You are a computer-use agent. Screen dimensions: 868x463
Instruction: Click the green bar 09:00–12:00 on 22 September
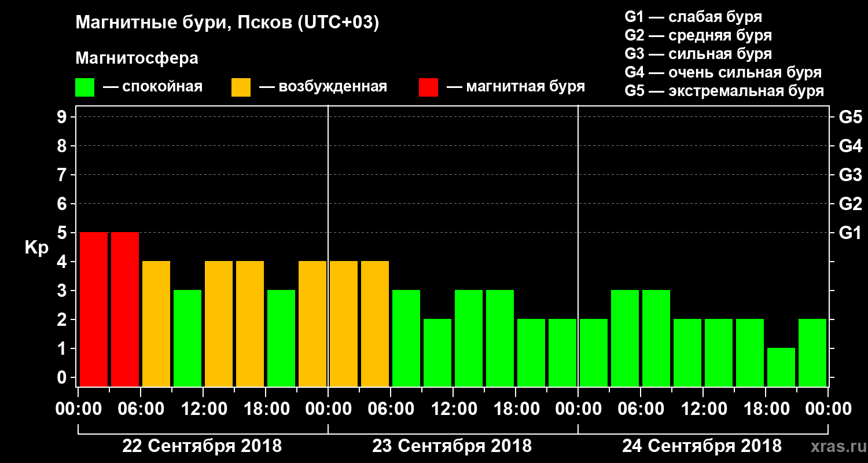(187, 338)
